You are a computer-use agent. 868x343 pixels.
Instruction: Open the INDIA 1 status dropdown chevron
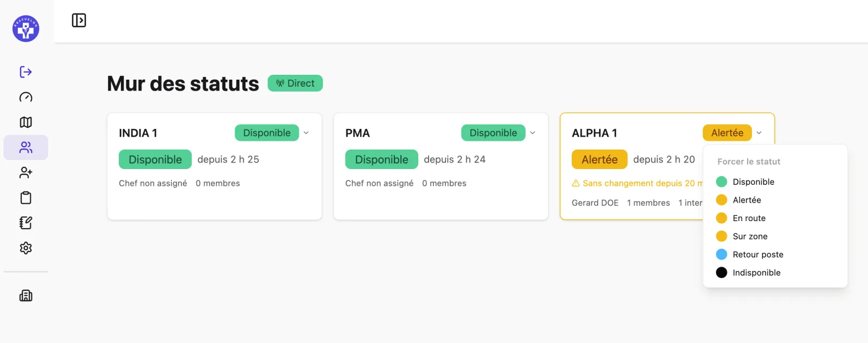pos(306,133)
